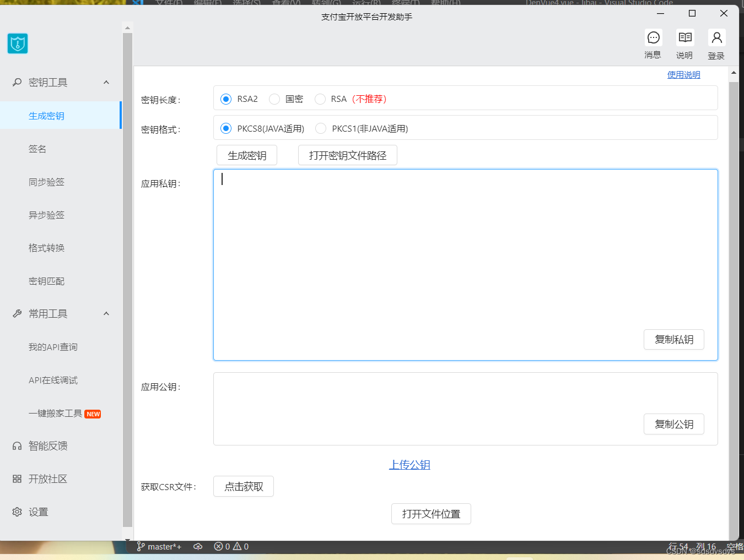The image size is (744, 560).
Task: Open the 使用说明 link
Action: pos(684,75)
